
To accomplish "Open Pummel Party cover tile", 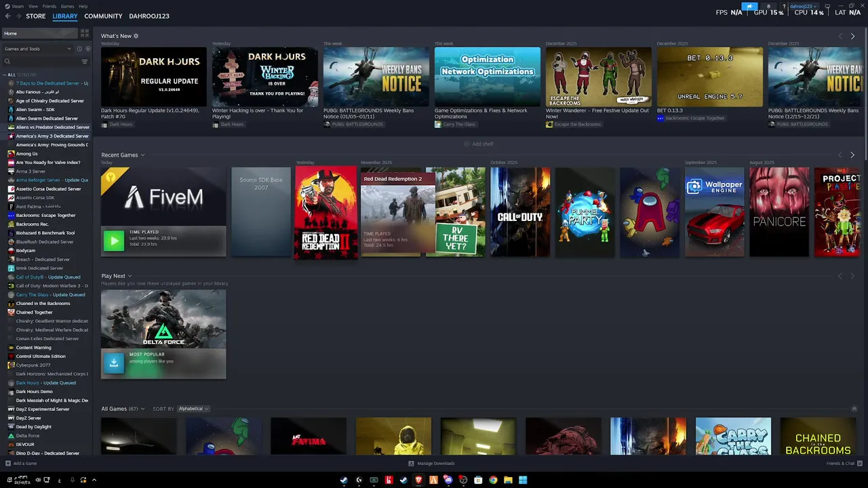I will pos(585,211).
